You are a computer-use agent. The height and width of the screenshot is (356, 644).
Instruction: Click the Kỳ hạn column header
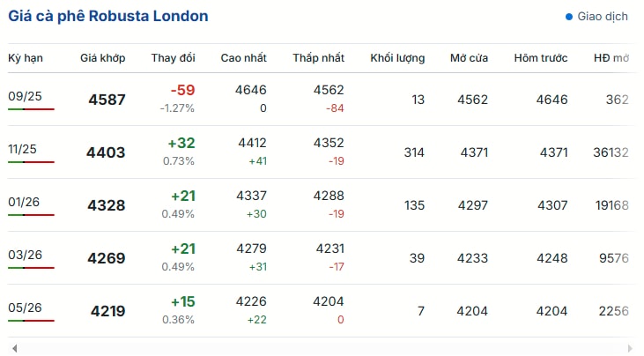click(x=25, y=58)
